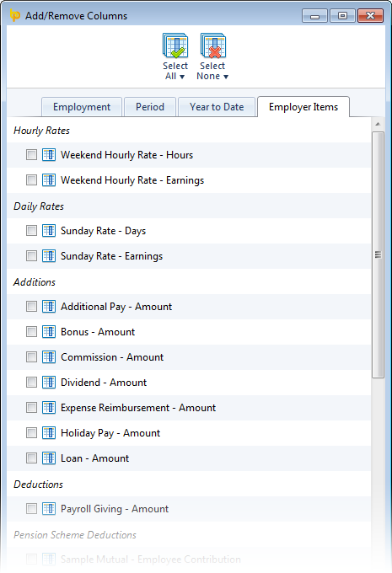The height and width of the screenshot is (573, 392).
Task: Click the column icon beside Payroll Giving - Amount
Action: pyautogui.click(x=49, y=508)
